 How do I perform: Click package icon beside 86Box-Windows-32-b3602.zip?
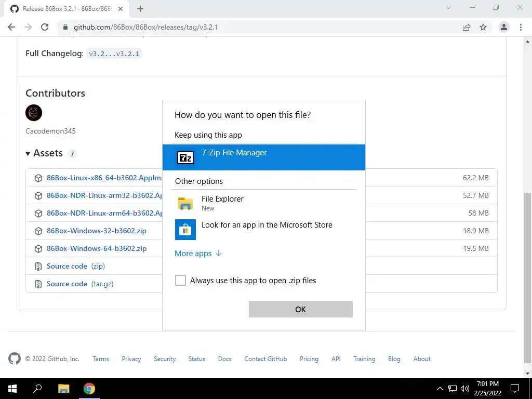38,231
